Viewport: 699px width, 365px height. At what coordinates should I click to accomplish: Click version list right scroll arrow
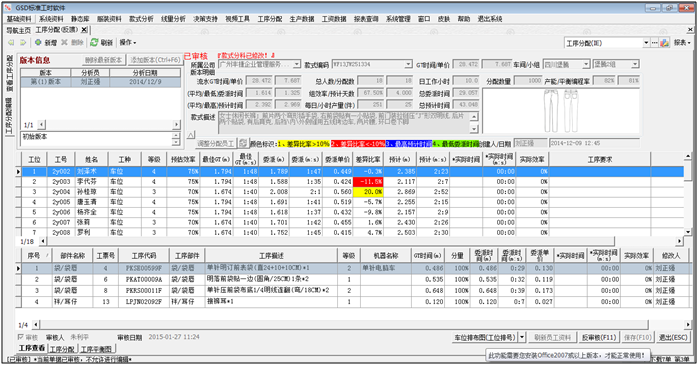177,125
